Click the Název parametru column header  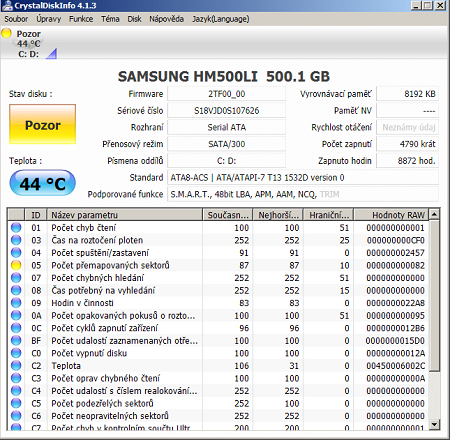pyautogui.click(x=125, y=215)
